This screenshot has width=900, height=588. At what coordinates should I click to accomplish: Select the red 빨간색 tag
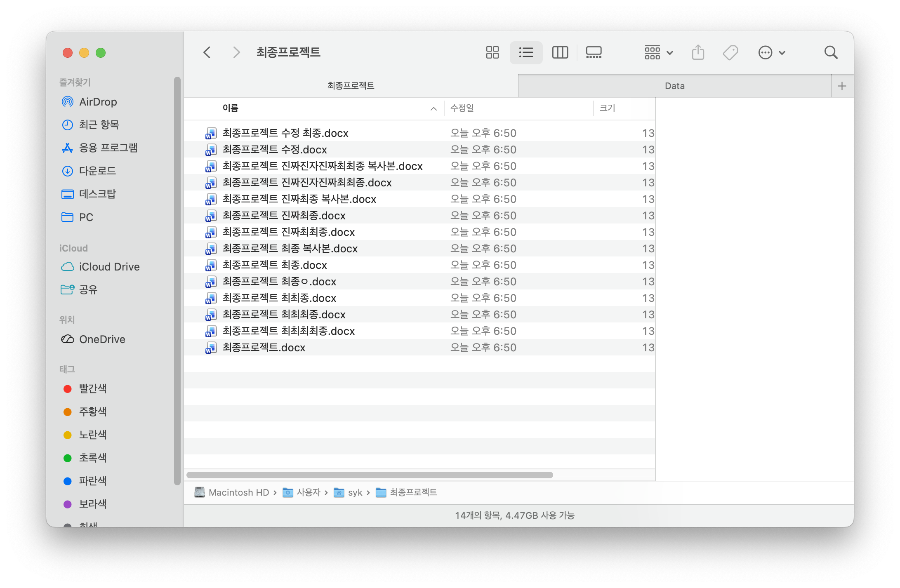(x=92, y=388)
